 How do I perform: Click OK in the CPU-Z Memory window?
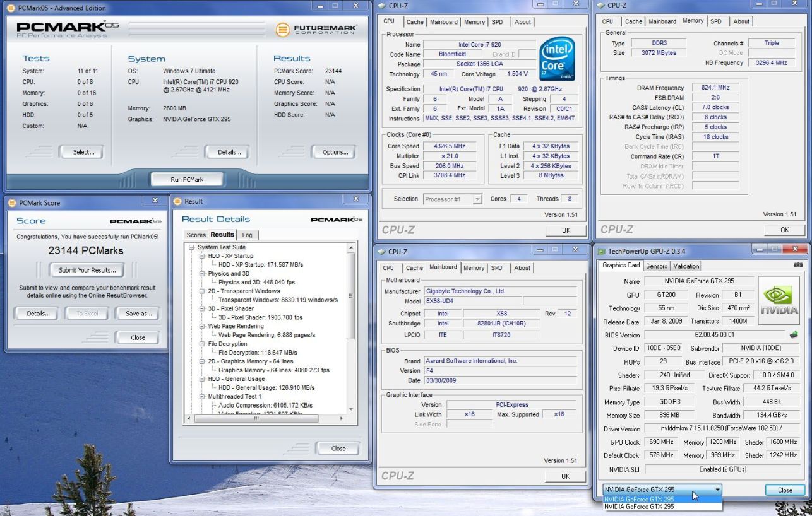pos(784,230)
